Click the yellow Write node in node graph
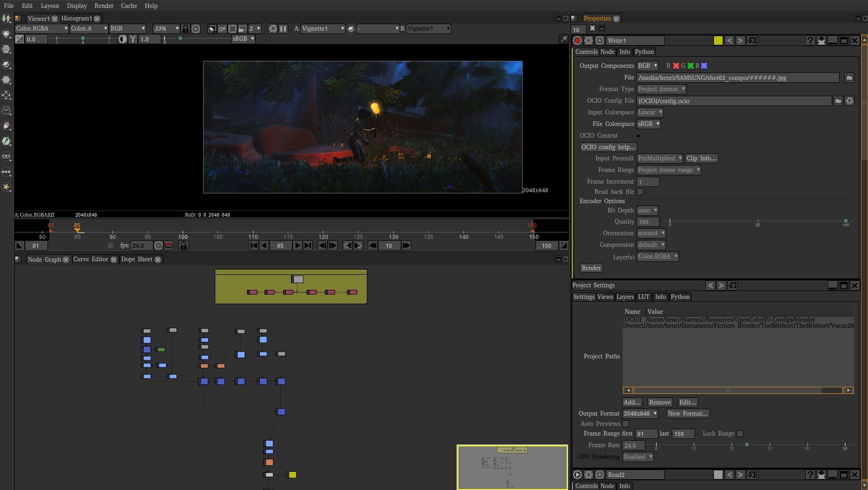This screenshot has height=490, width=868. click(x=292, y=475)
